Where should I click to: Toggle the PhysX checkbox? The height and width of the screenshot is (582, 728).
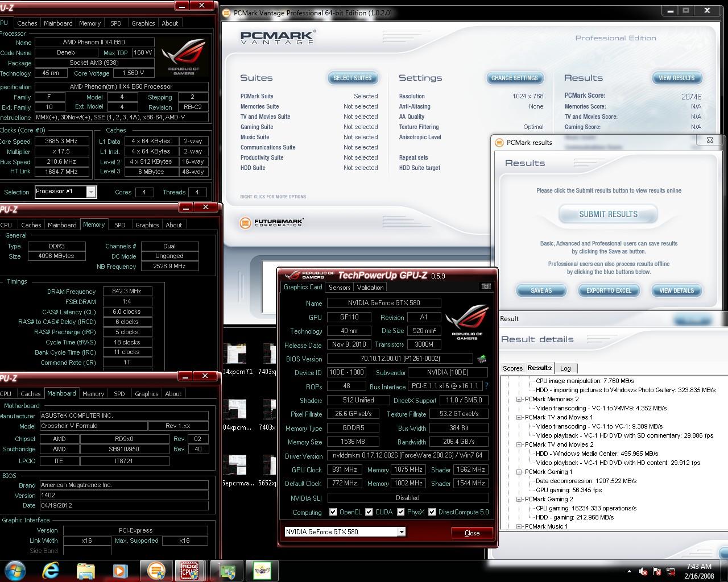coord(401,512)
